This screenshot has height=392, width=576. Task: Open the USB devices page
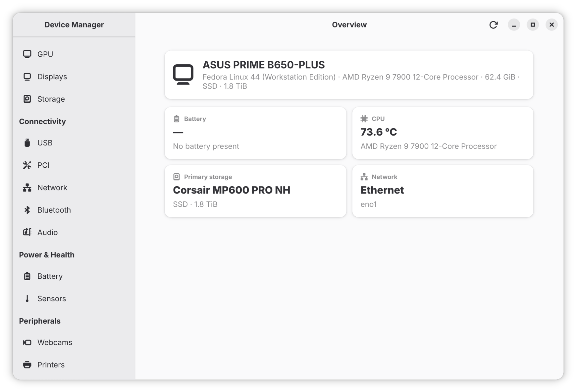tap(74, 143)
